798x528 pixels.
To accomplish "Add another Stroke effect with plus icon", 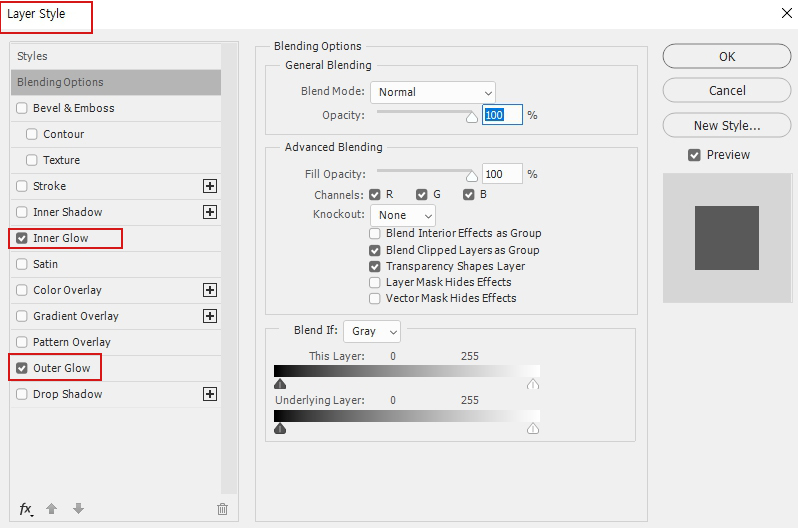I will (210, 186).
